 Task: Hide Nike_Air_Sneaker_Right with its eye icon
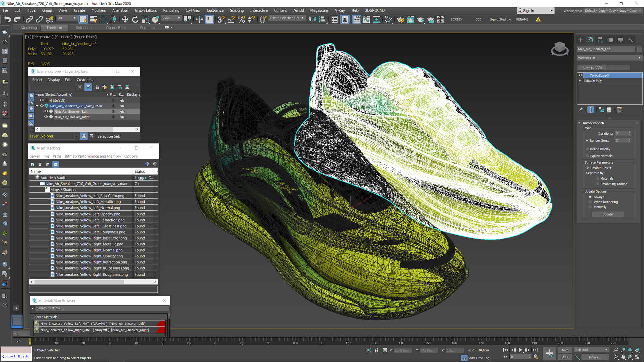(x=46, y=117)
